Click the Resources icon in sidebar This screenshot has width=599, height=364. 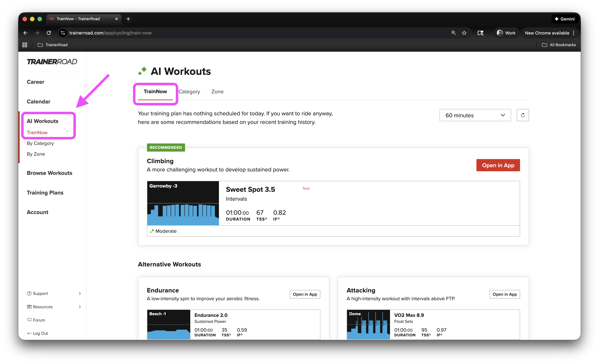point(29,307)
